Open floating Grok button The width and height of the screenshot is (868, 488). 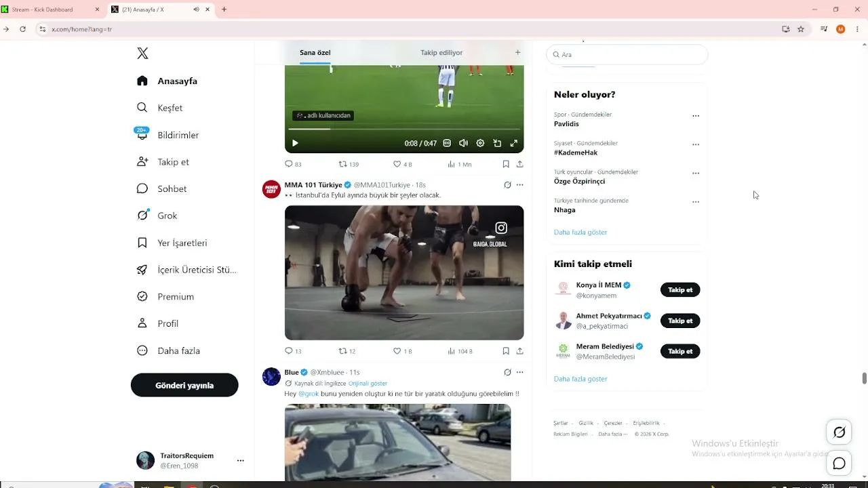840,432
